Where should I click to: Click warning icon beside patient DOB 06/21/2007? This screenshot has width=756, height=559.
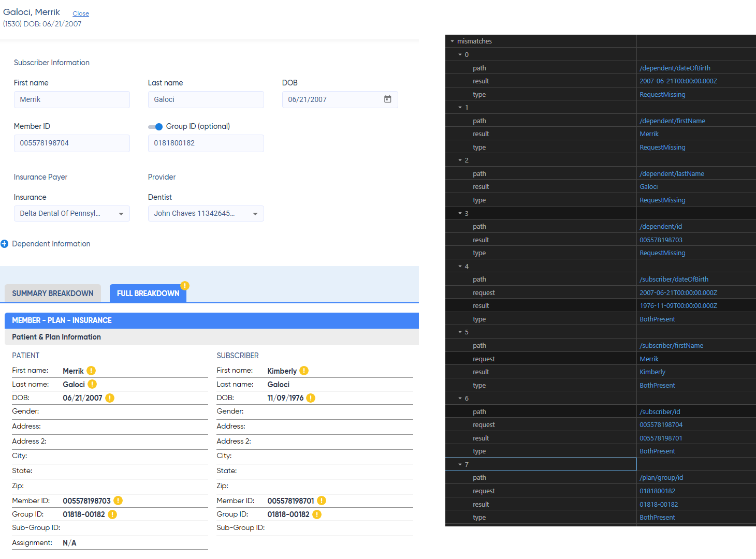110,398
